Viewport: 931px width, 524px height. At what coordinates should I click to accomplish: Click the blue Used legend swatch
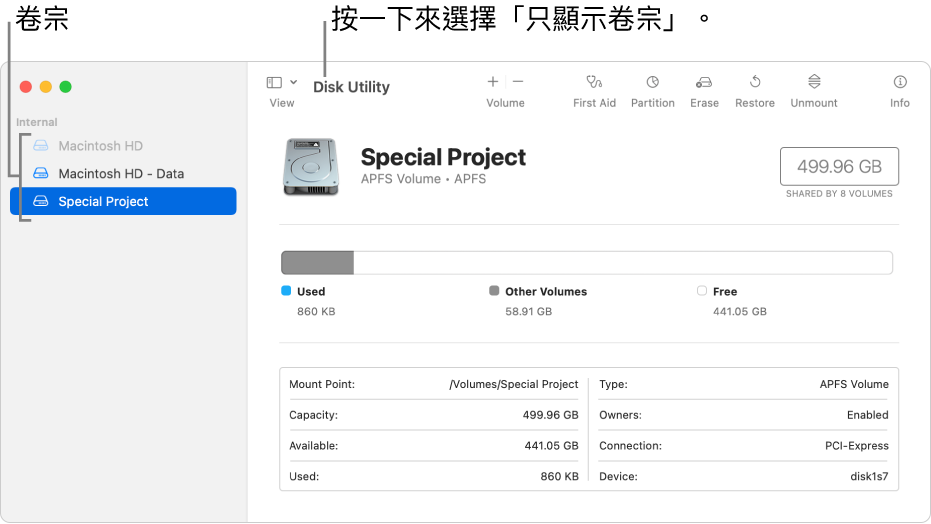point(286,291)
